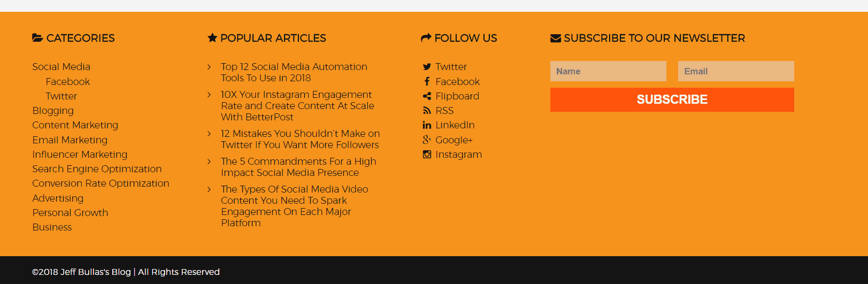Open the RSS feed icon
This screenshot has width=868, height=284.
click(427, 111)
